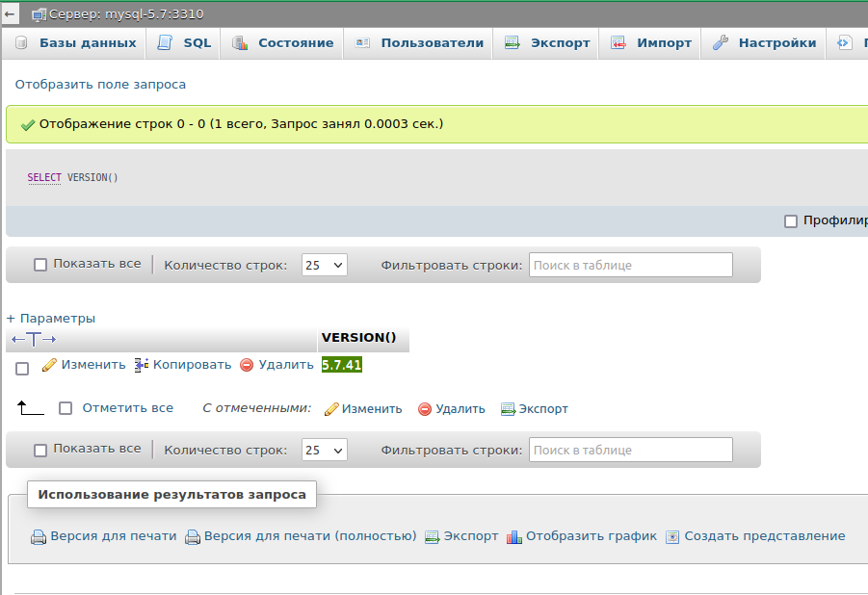
Task: Click the pencil icon in the 5.7.41 row
Action: 49,365
